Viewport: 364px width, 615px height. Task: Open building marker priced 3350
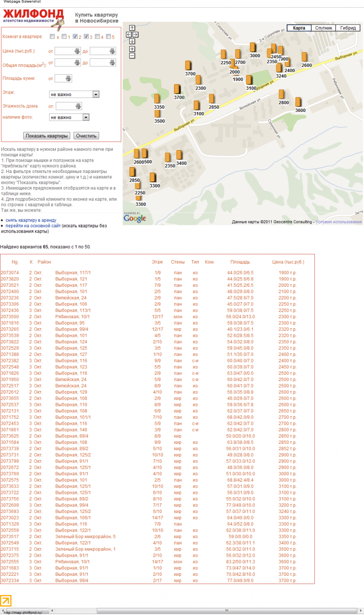pyautogui.click(x=157, y=99)
